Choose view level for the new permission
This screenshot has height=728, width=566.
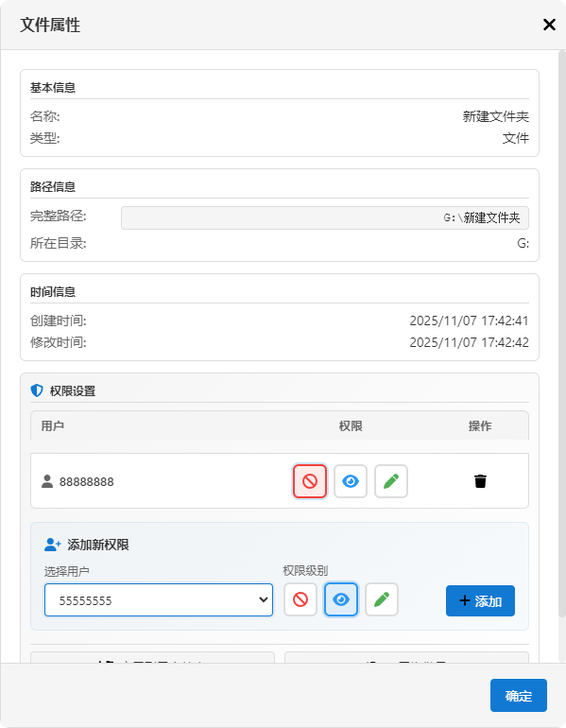click(x=341, y=599)
